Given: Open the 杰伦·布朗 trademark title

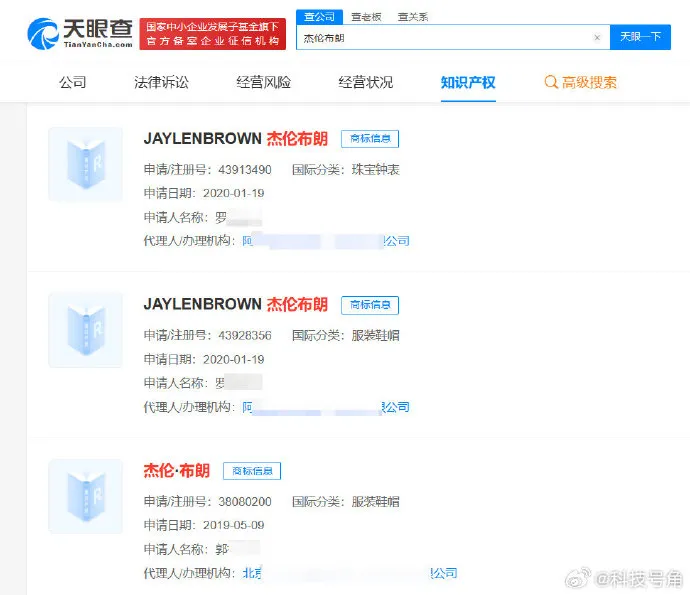Looking at the screenshot, I should (176, 471).
